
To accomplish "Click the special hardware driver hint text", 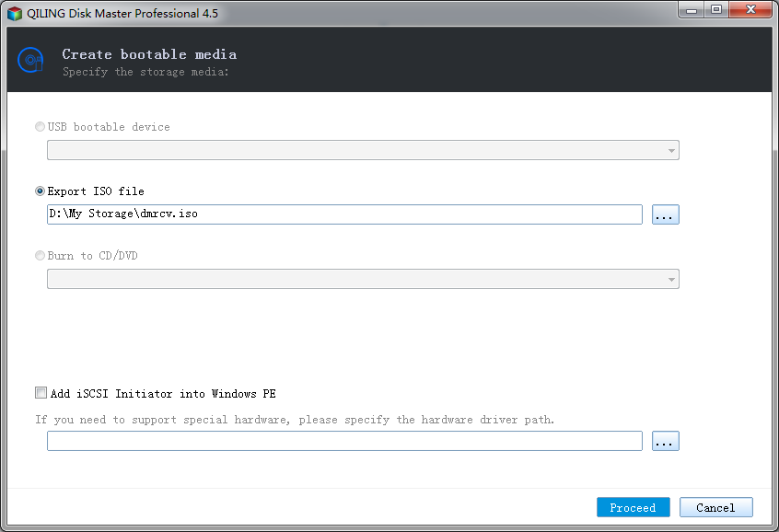I will tap(295, 420).
